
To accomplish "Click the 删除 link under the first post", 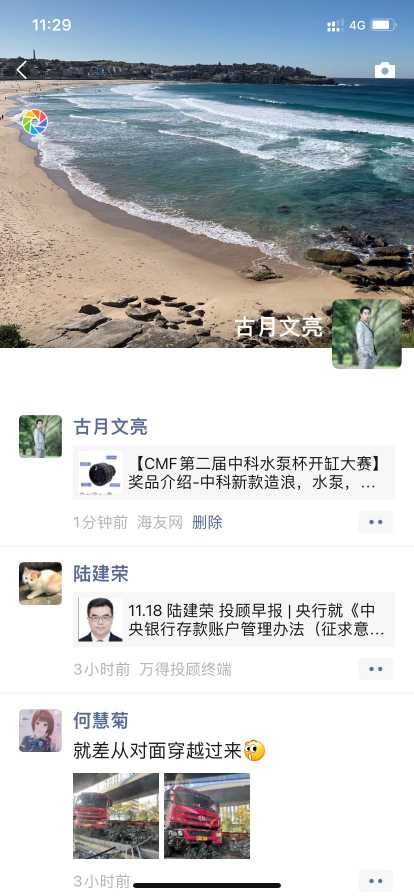I will coord(207,522).
